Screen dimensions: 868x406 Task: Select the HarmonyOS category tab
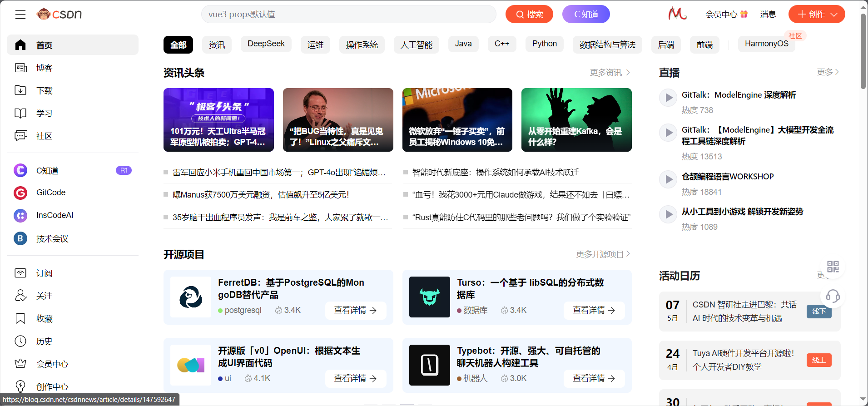point(767,44)
